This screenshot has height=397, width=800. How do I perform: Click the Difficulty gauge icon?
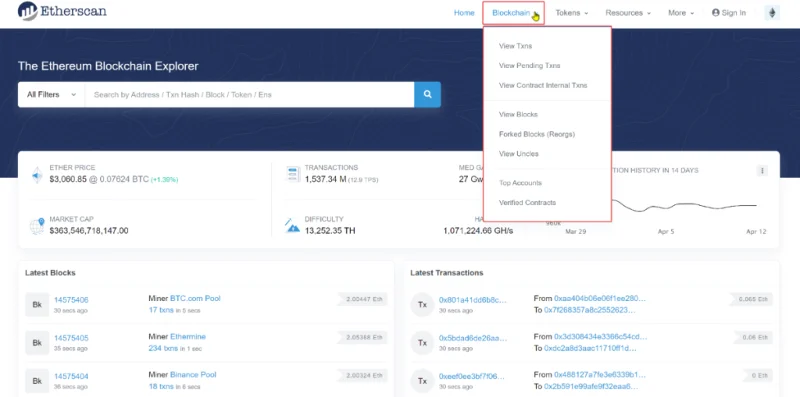[292, 226]
